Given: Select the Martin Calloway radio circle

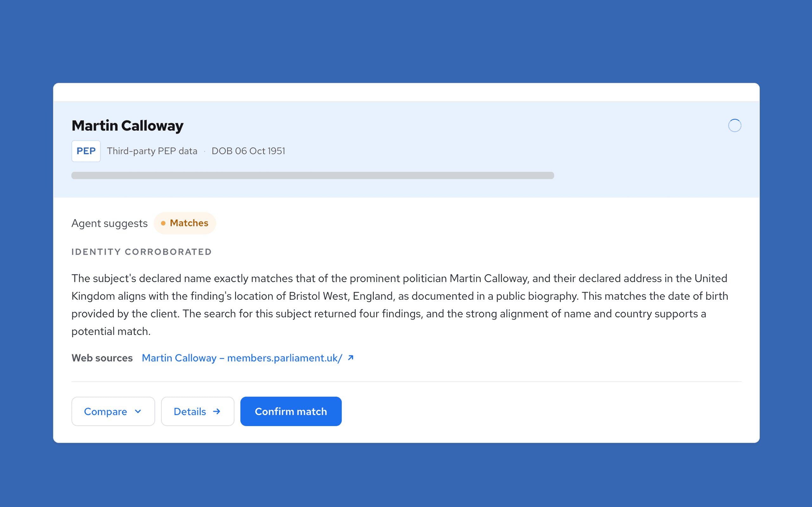Looking at the screenshot, I should coord(734,125).
